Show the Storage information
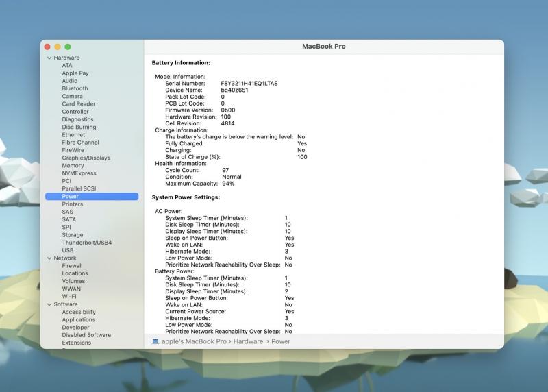This screenshot has width=548, height=392. point(73,235)
